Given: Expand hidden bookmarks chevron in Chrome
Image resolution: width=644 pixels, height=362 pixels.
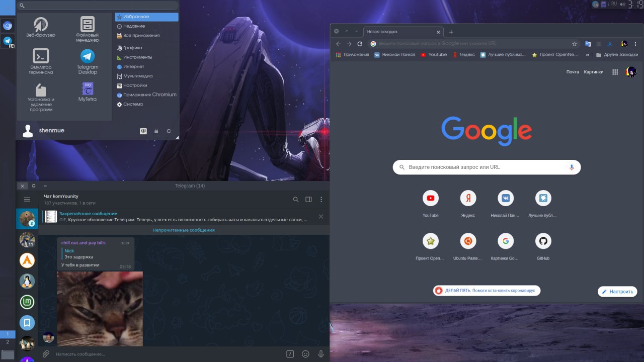Looking at the screenshot, I should tap(587, 54).
